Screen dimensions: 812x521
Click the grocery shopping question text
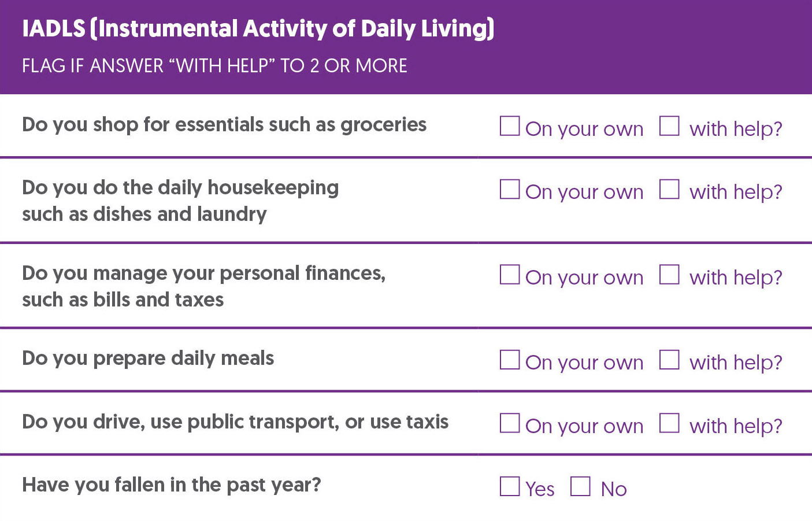coord(224,125)
